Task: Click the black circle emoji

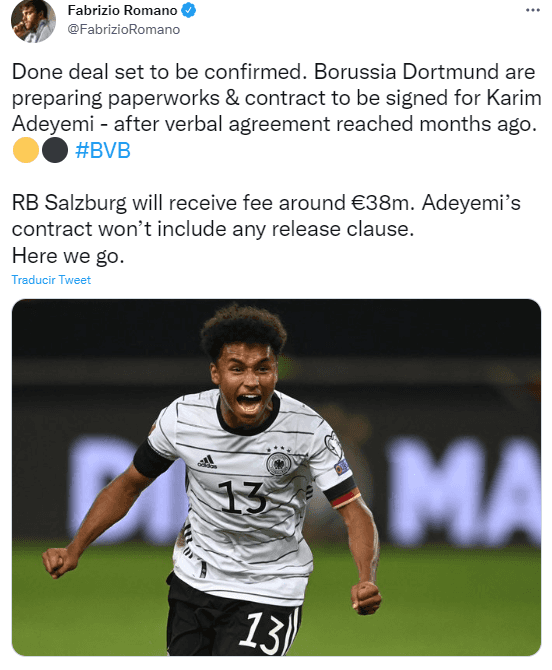Action: coord(55,150)
